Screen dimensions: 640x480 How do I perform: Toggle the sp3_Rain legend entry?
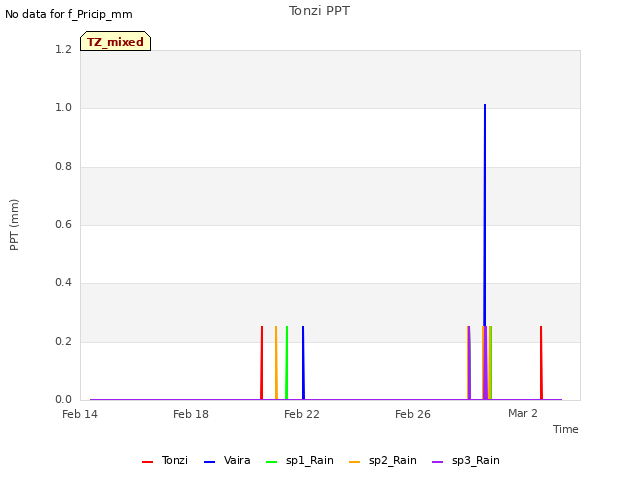[466, 460]
